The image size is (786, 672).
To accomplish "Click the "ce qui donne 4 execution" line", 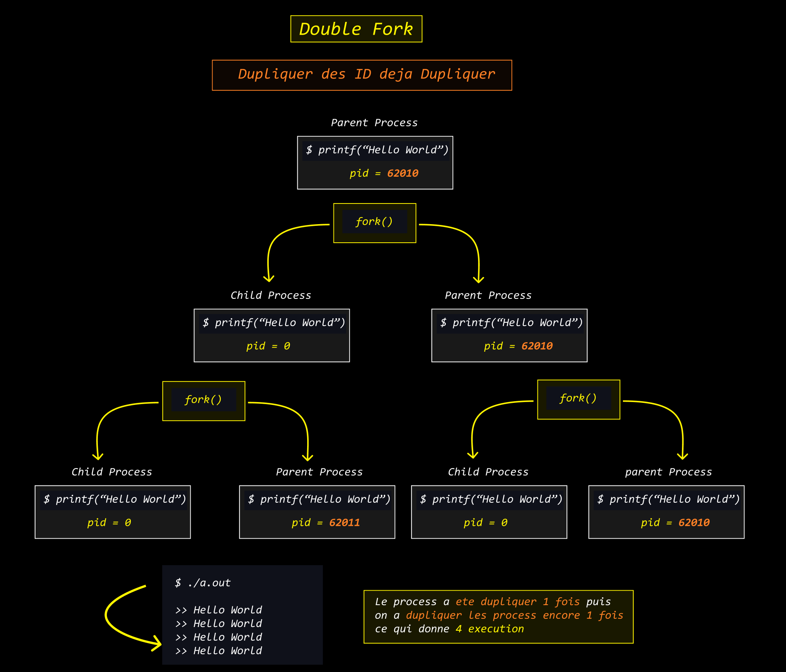I will click(449, 629).
